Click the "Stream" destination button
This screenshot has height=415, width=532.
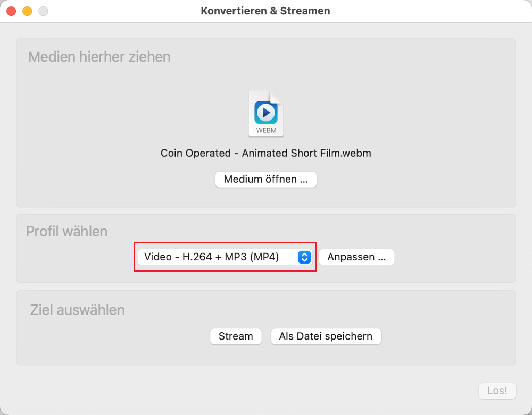[x=236, y=336]
